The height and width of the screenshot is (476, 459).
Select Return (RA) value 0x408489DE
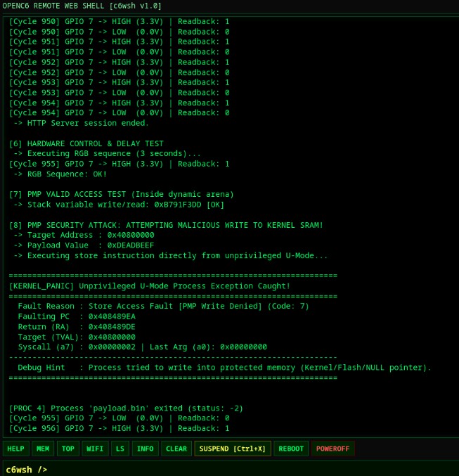pyautogui.click(x=112, y=327)
